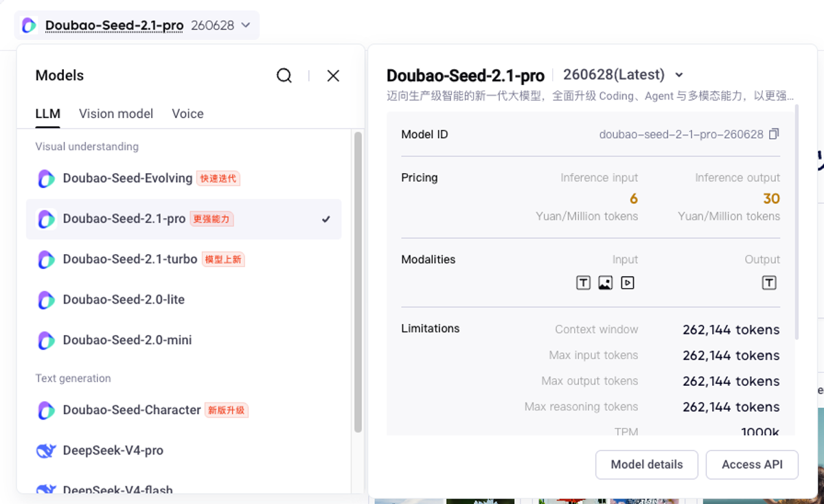Click the Doubao-Seed-2.1-pro details panel title
The width and height of the screenshot is (824, 504).
point(466,76)
